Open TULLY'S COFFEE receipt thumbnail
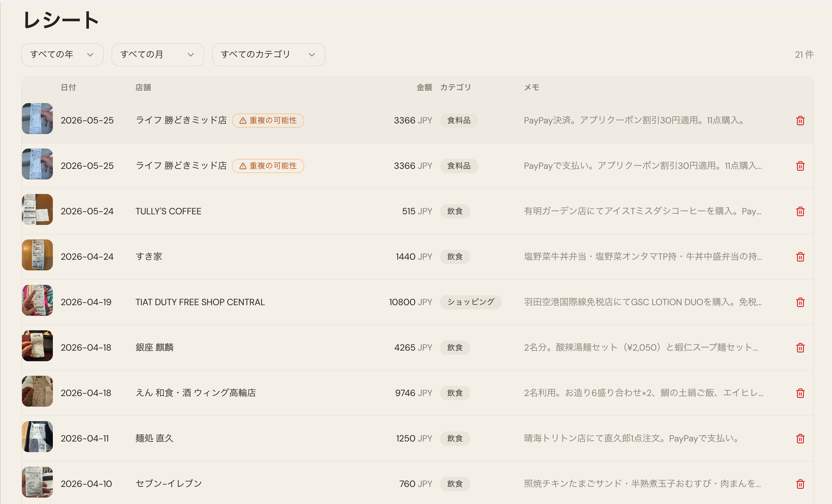832x504 pixels. pyautogui.click(x=37, y=209)
